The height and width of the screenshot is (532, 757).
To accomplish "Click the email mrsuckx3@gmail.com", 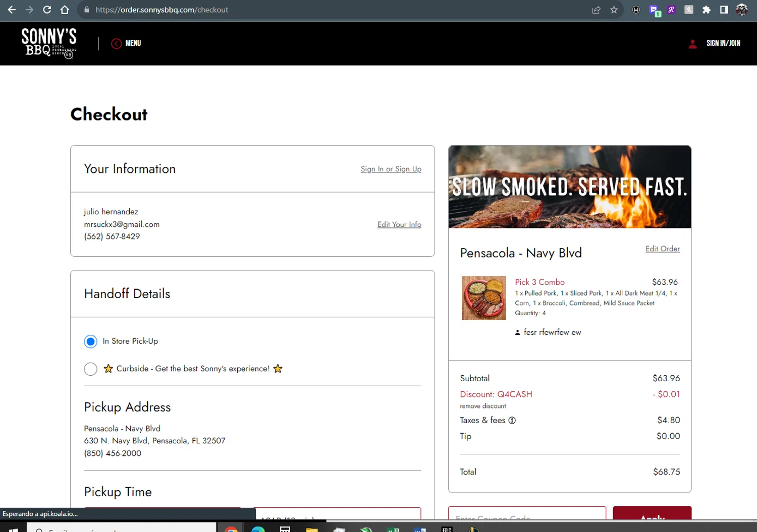I will [122, 224].
